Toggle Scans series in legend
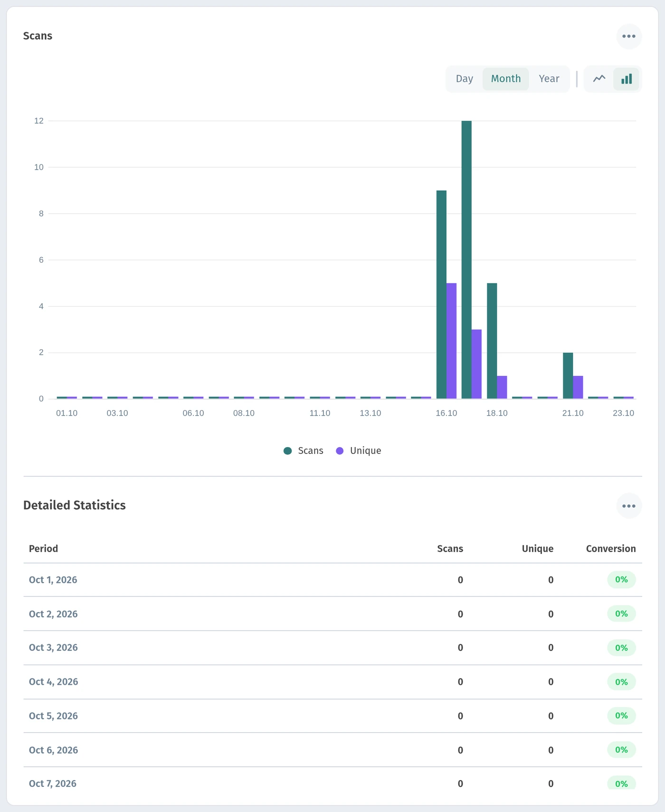665x812 pixels. (x=304, y=451)
